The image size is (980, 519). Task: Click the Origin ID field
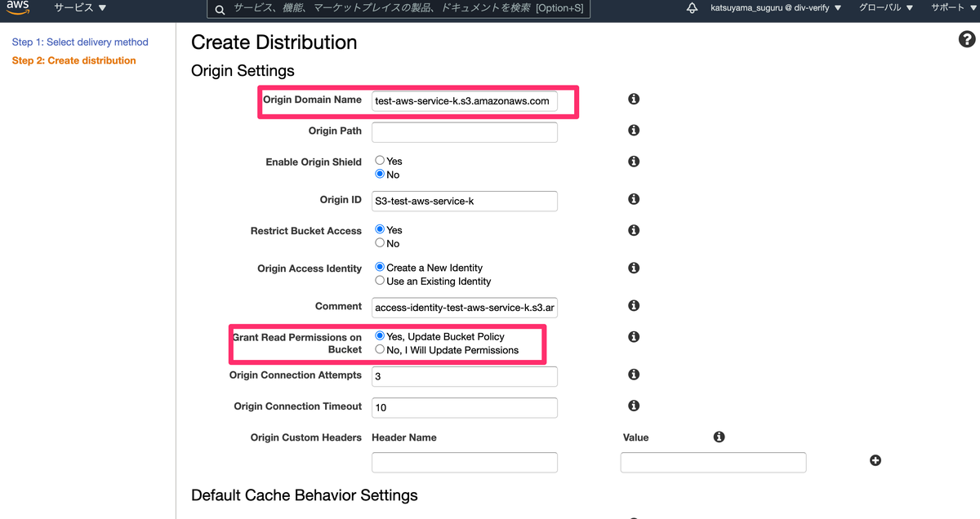point(465,201)
